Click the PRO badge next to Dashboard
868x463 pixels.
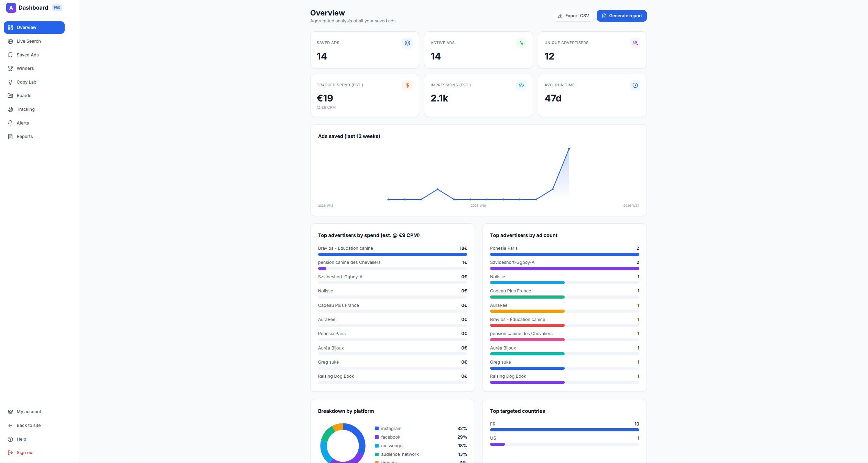[57, 8]
